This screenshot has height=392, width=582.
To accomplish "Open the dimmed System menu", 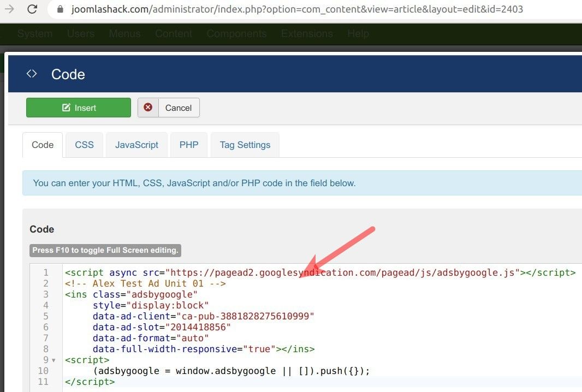I will coord(35,34).
